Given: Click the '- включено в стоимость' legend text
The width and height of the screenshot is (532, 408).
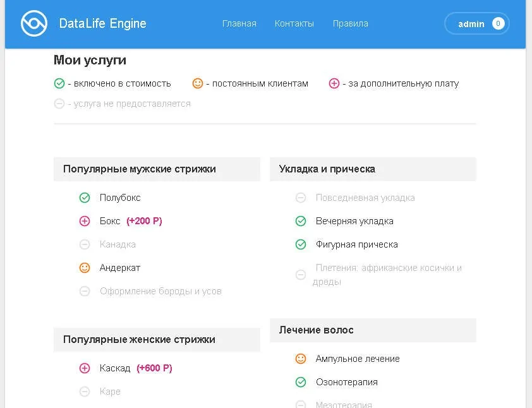Looking at the screenshot, I should 119,83.
